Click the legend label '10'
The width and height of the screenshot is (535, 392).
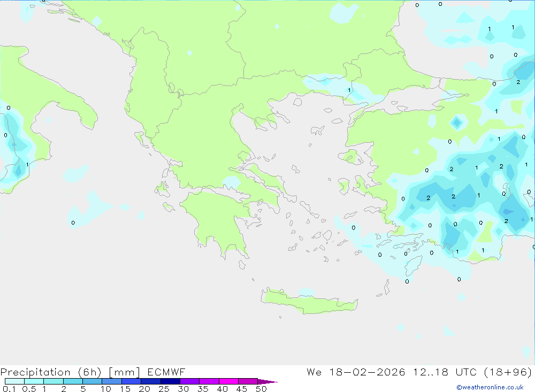tap(106, 389)
